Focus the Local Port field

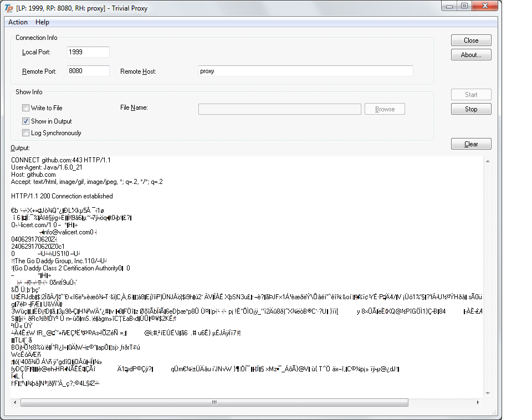coord(88,52)
